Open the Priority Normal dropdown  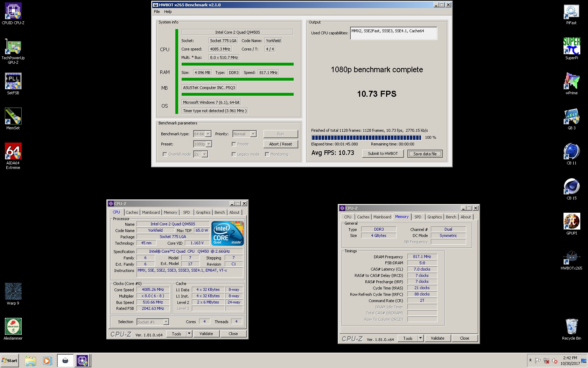pyautogui.click(x=245, y=134)
